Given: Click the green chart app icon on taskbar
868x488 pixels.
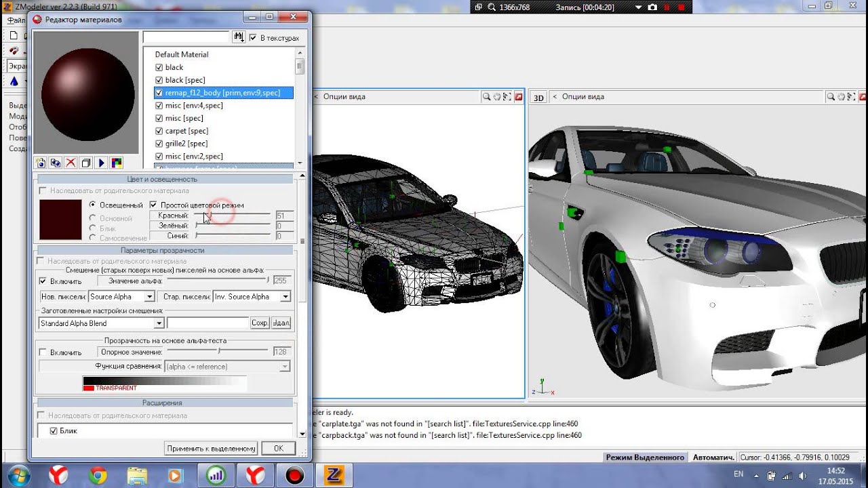Looking at the screenshot, I should (216, 475).
